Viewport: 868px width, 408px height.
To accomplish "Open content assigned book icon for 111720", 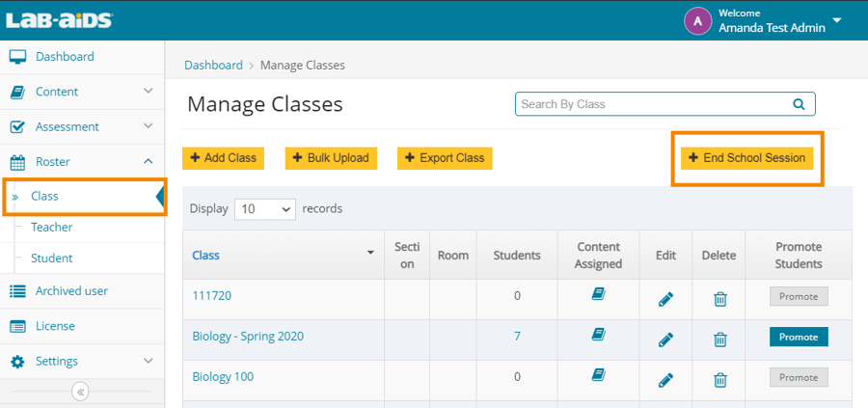I will pyautogui.click(x=598, y=295).
